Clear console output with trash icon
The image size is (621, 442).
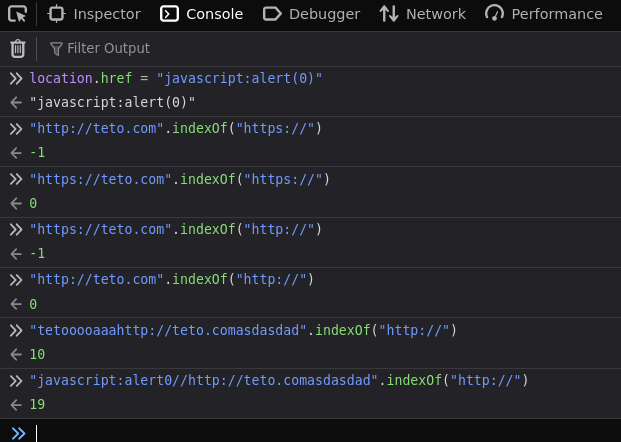click(x=17, y=49)
